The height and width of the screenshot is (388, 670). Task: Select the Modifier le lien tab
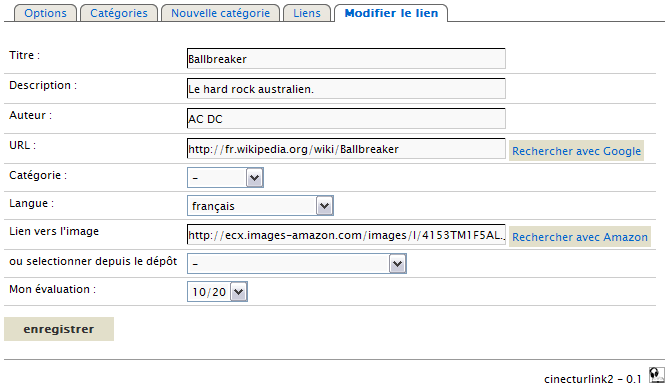[x=391, y=13]
